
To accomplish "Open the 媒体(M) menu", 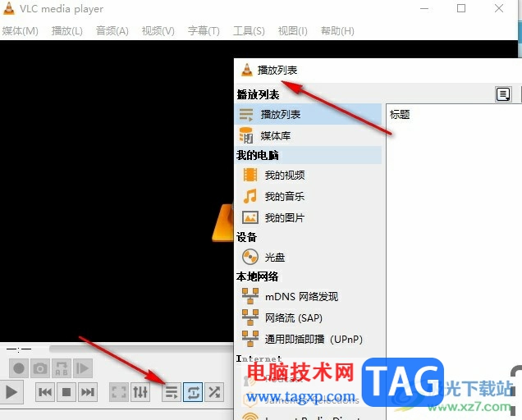I will tap(20, 31).
